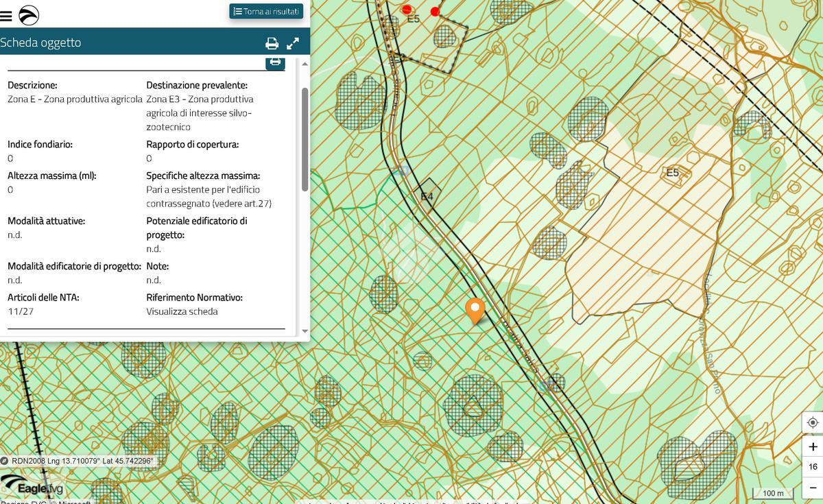
Task: Click the compass icon beside RDN2008 coordinates
Action: [x=5, y=461]
